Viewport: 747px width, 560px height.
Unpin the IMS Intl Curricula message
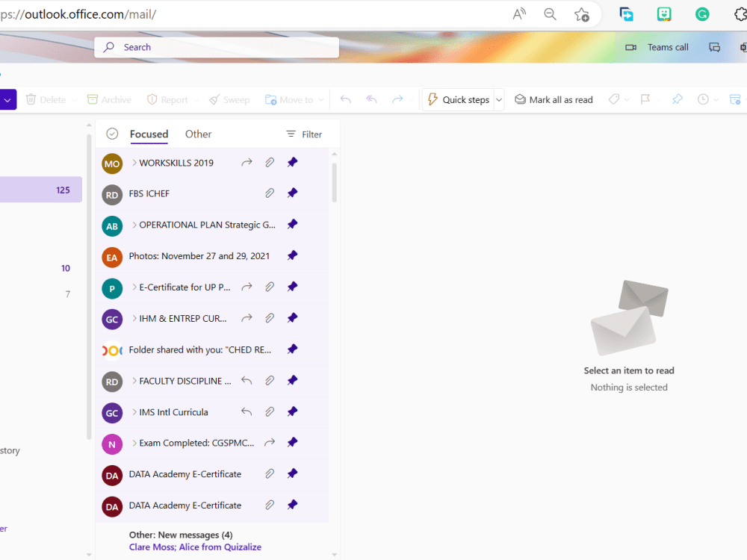point(293,411)
